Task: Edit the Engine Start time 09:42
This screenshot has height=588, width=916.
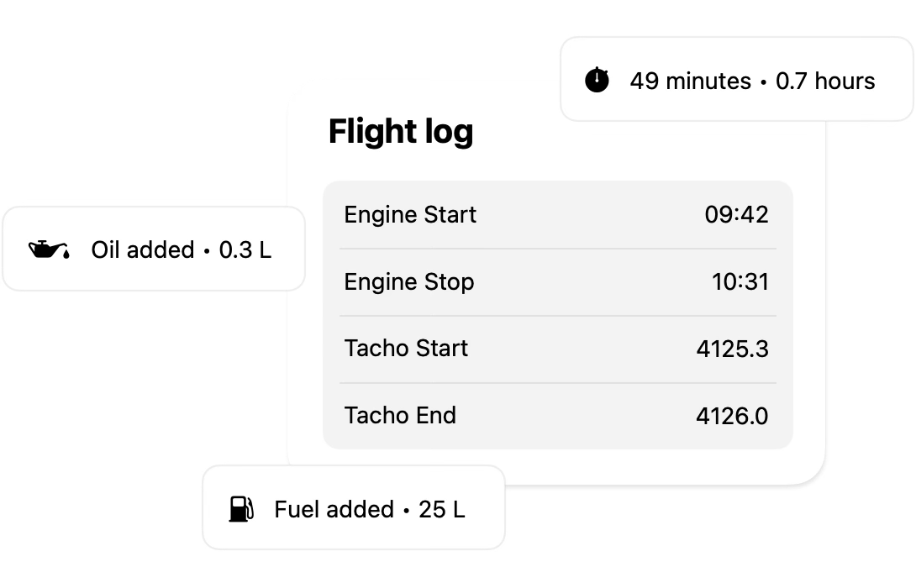Action: 736,214
